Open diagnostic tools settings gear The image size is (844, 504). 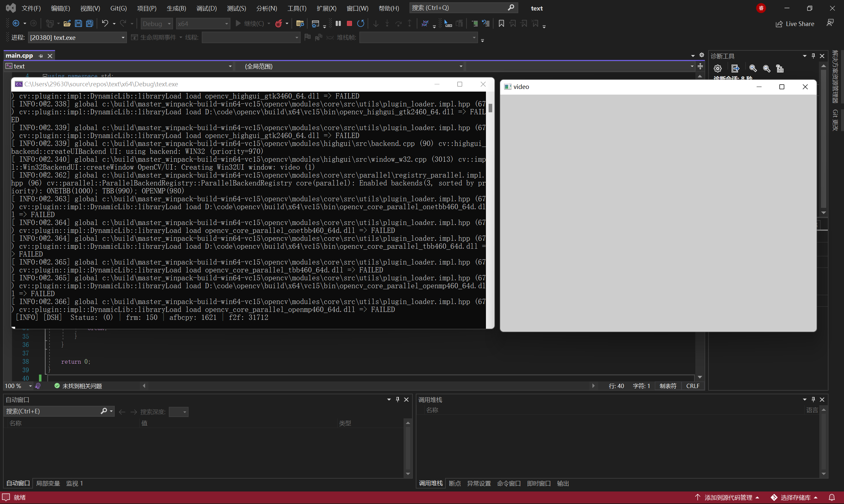717,69
